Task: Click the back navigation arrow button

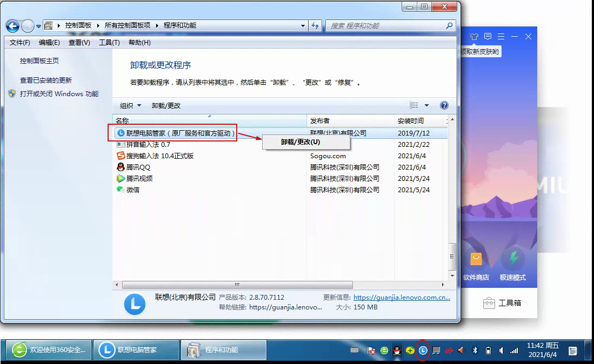Action: coord(12,26)
